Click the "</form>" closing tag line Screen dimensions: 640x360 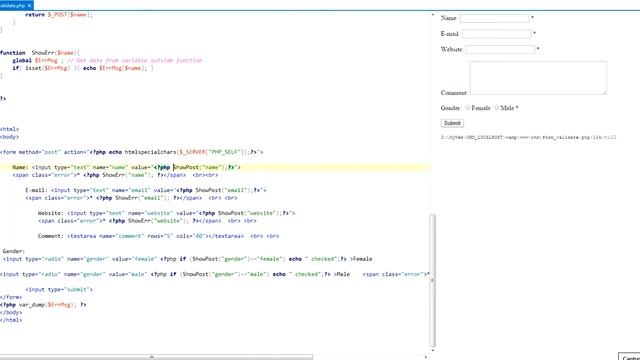click(x=11, y=297)
